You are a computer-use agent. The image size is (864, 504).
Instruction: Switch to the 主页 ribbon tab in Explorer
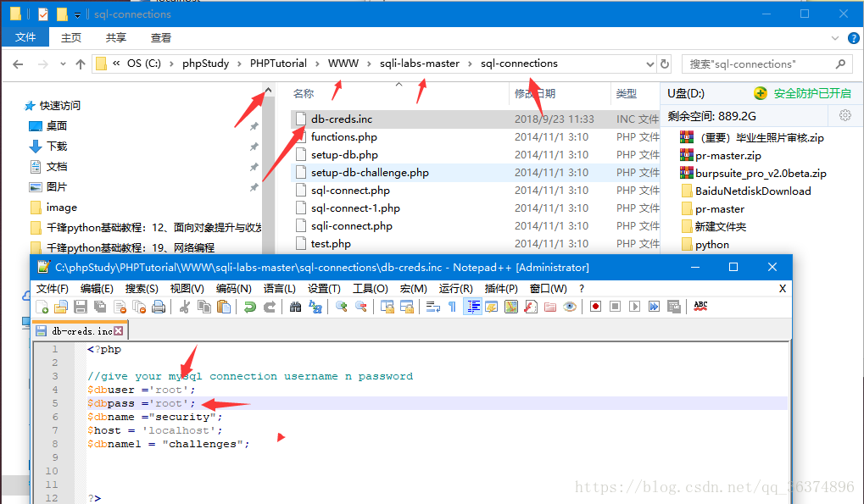click(71, 37)
